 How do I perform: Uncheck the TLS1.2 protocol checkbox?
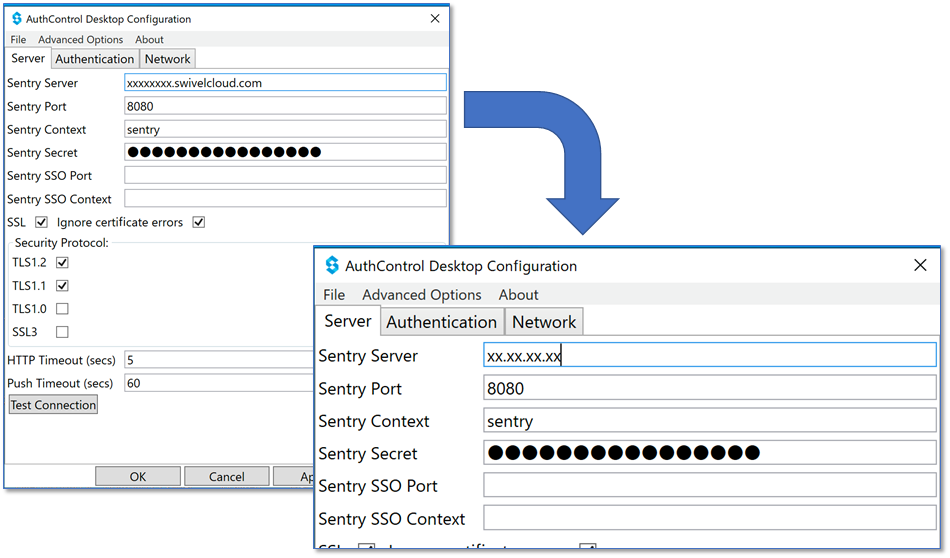62,262
